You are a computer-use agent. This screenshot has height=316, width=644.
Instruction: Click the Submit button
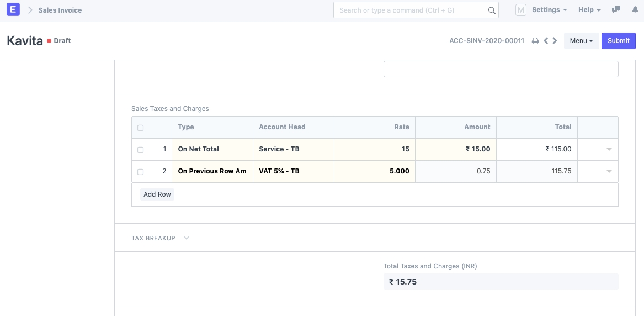[618, 41]
